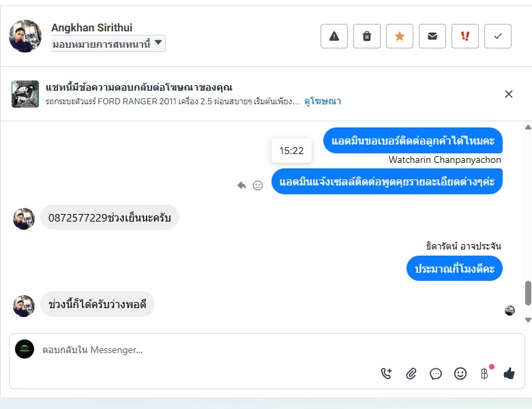Click the spam warning triangle icon
The width and height of the screenshot is (532, 409).
click(x=334, y=36)
